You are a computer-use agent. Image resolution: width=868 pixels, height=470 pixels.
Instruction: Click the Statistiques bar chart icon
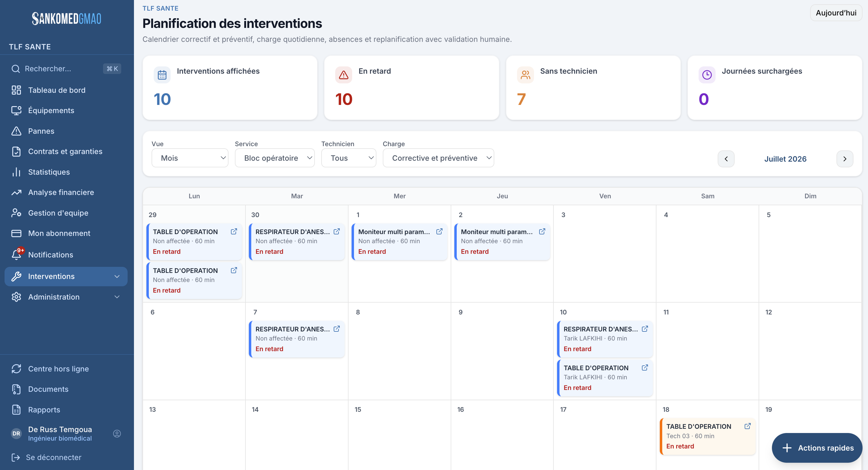point(16,172)
